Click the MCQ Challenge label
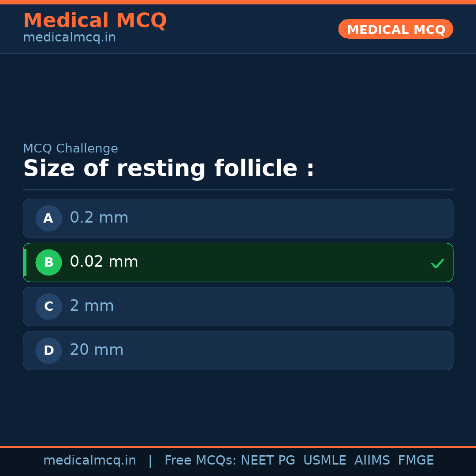This screenshot has width=476, height=476. click(x=71, y=149)
